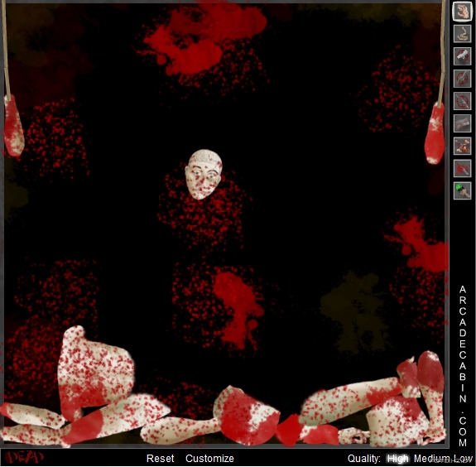Click the DEAD status label

(x=25, y=458)
